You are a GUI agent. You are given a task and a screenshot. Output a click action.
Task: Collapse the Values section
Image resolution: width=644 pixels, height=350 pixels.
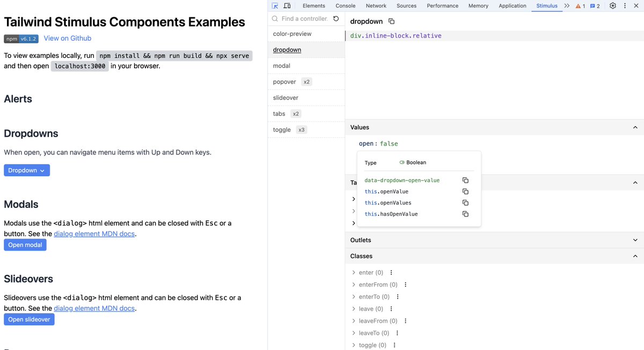(x=635, y=127)
